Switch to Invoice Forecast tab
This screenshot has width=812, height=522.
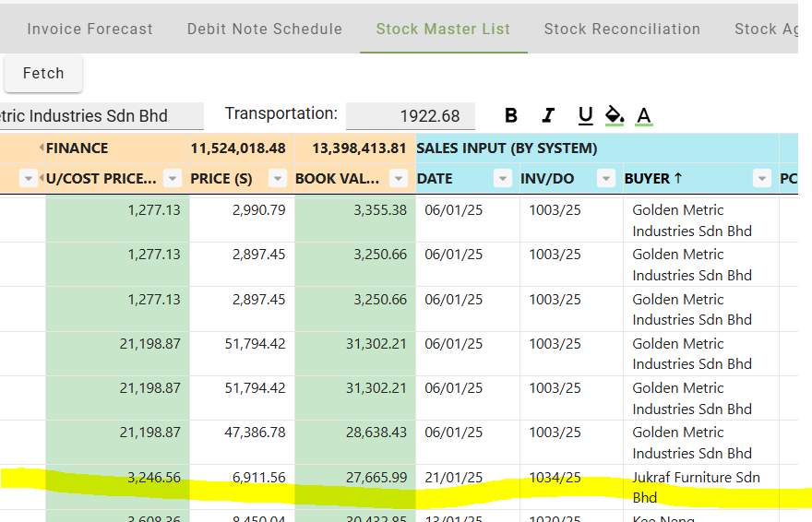click(x=90, y=29)
